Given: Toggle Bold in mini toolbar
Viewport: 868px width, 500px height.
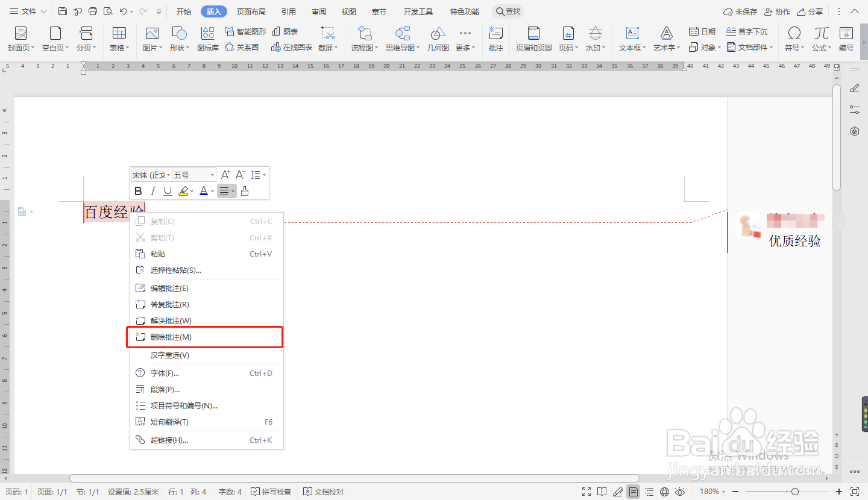Looking at the screenshot, I should [138, 191].
